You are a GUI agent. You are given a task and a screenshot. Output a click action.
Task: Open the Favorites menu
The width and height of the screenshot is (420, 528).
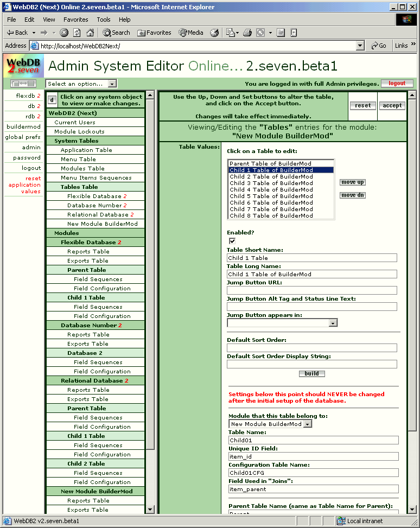pos(76,20)
